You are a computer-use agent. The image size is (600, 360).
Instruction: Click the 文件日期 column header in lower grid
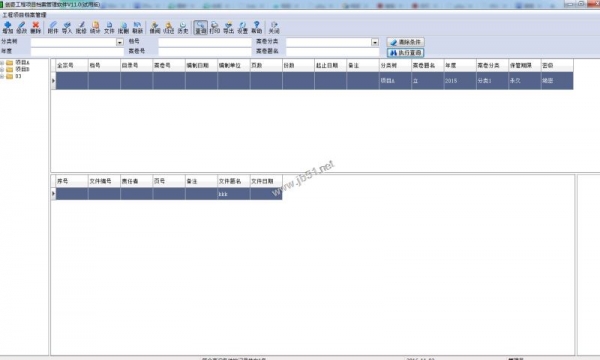(x=266, y=181)
